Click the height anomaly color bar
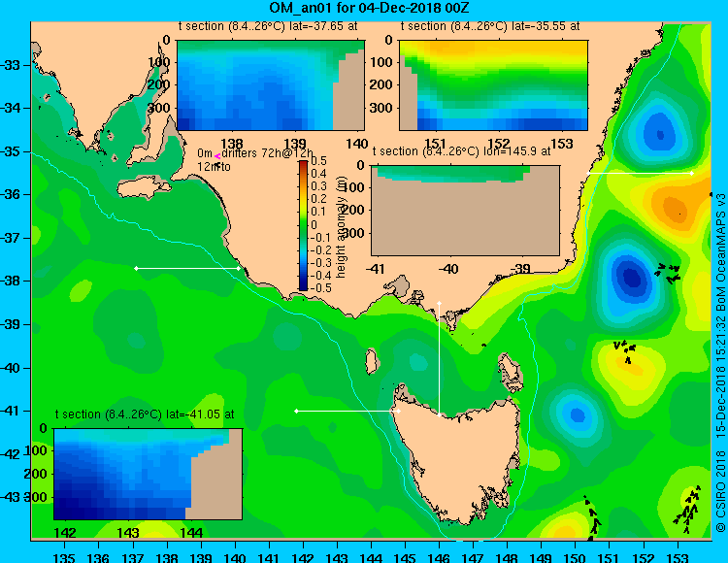Image resolution: width=728 pixels, height=563 pixels. coord(303,225)
